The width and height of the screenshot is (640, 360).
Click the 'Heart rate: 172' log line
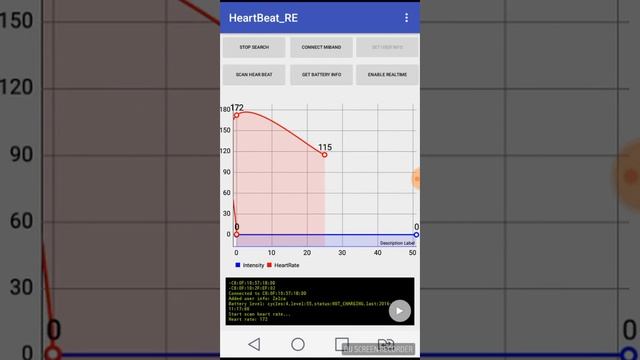pyautogui.click(x=248, y=319)
